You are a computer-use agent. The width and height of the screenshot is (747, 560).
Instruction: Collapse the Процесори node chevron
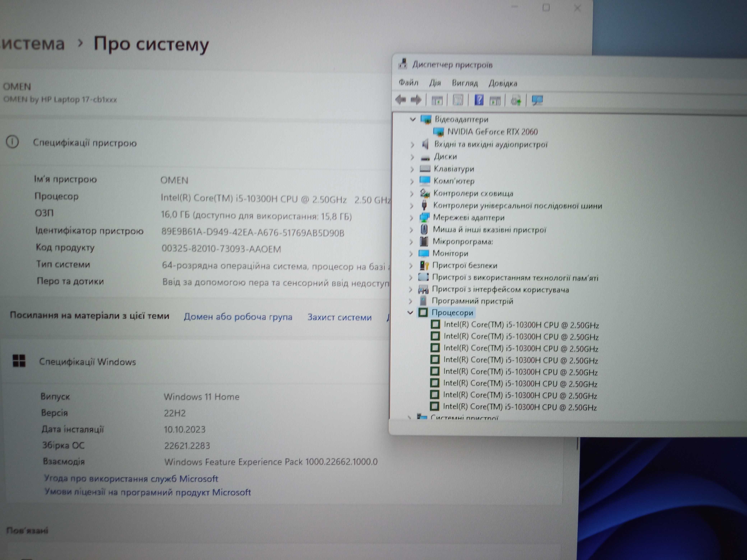tap(410, 312)
